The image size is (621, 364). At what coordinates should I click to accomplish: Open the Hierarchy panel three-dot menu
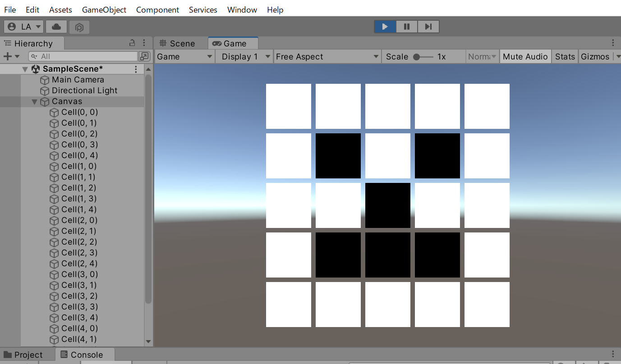(x=144, y=43)
